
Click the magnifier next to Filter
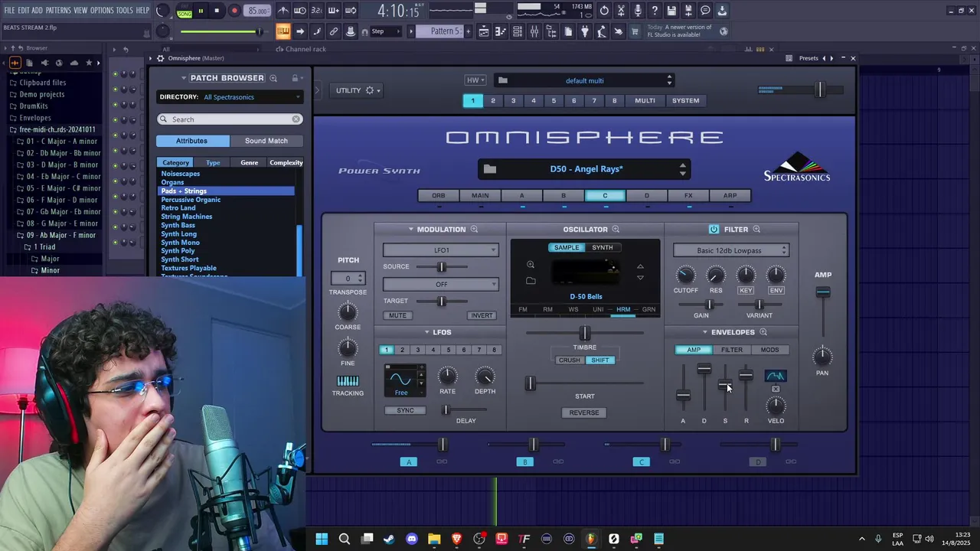pos(756,230)
